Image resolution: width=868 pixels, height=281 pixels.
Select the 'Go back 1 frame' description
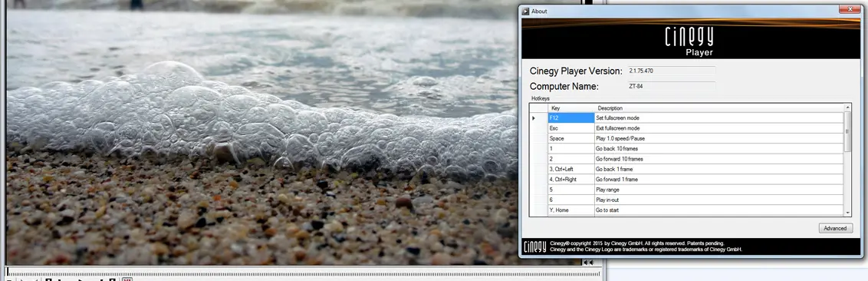tap(718, 169)
